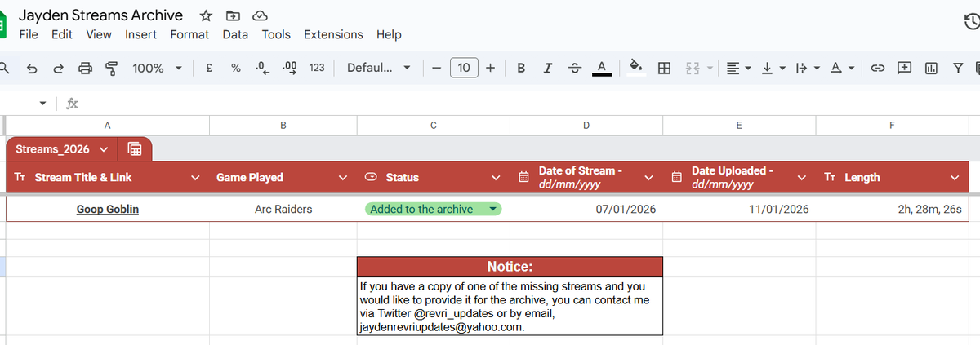This screenshot has height=345, width=980.
Task: Open the zoom 100% dropdown
Action: 157,69
